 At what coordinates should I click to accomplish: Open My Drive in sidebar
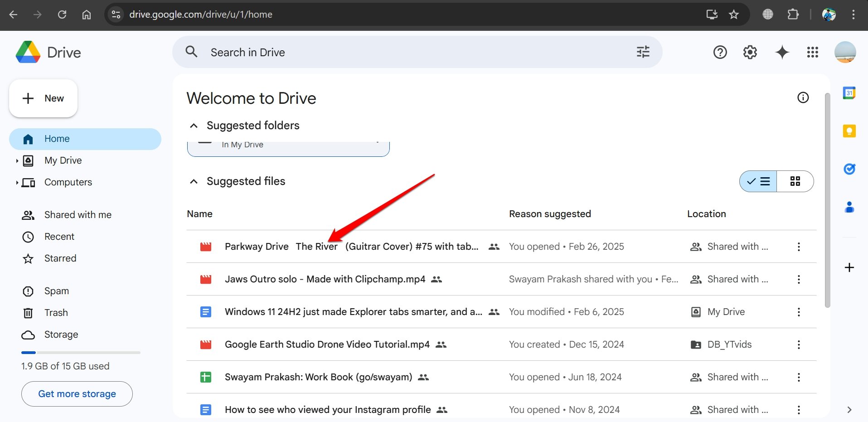(x=63, y=160)
